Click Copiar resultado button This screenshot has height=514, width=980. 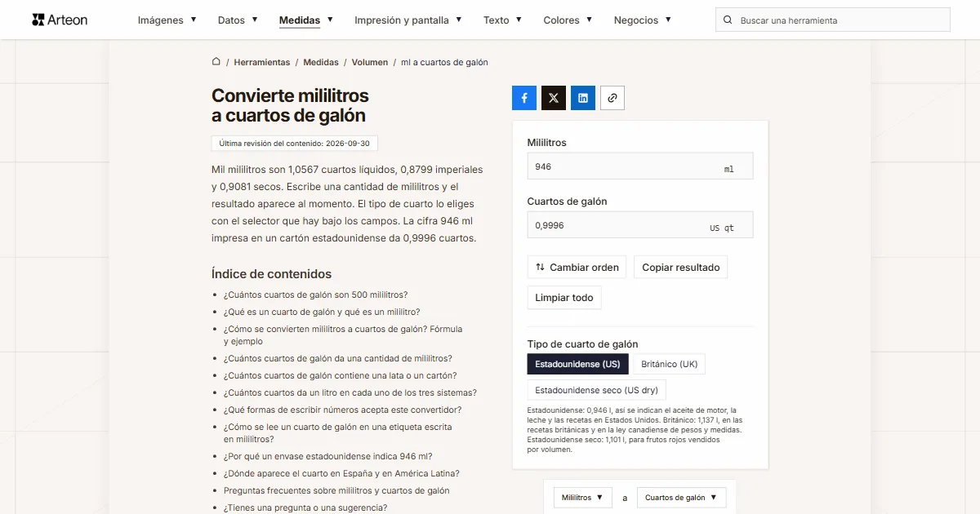(x=681, y=267)
